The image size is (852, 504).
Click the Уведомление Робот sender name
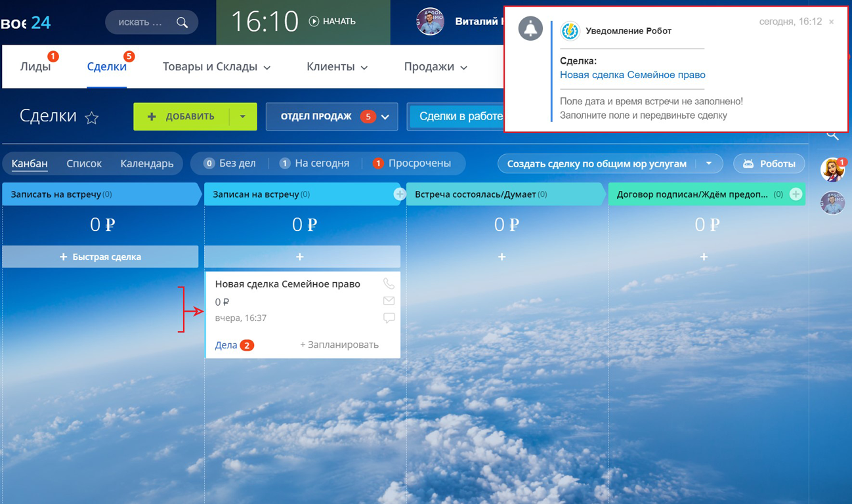[628, 31]
